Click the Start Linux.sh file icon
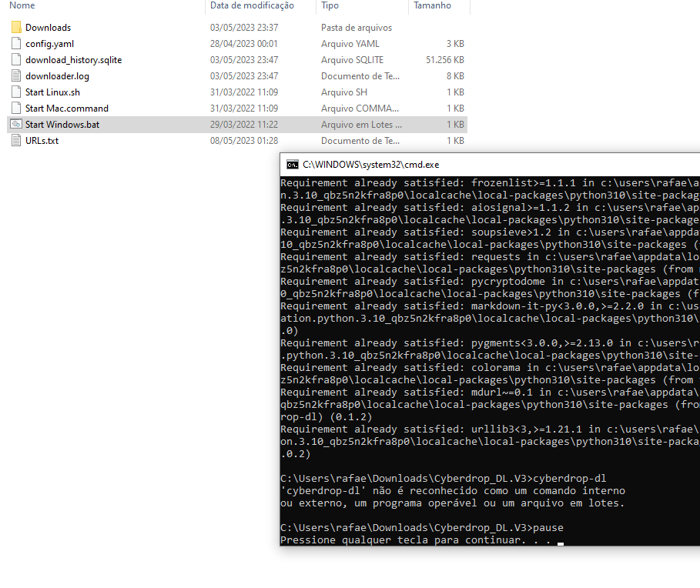Screen dimensions: 700x588 (x=16, y=92)
